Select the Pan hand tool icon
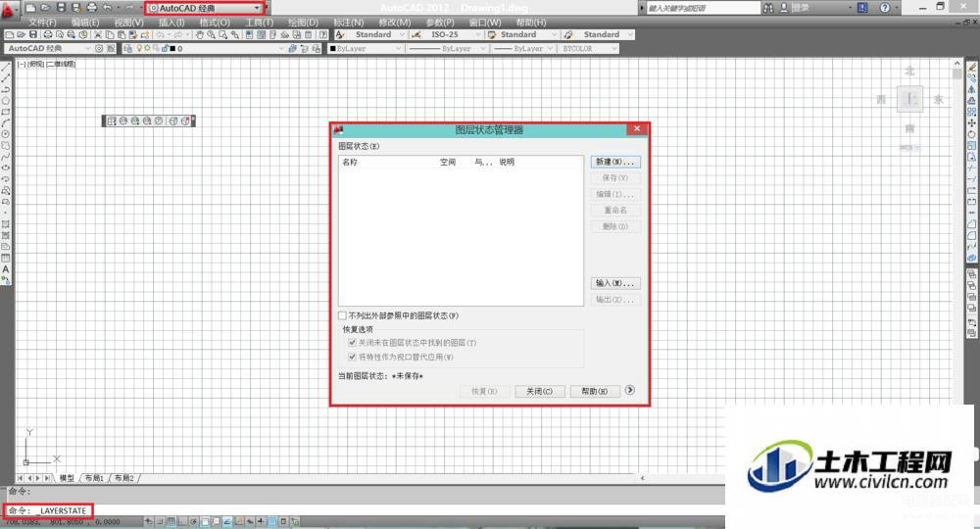The image size is (980, 529). [199, 35]
